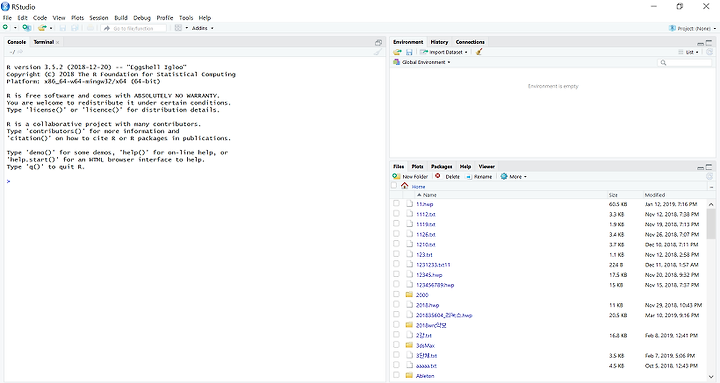Click the Go to file/function field
This screenshot has width=720, height=383.
point(134,28)
